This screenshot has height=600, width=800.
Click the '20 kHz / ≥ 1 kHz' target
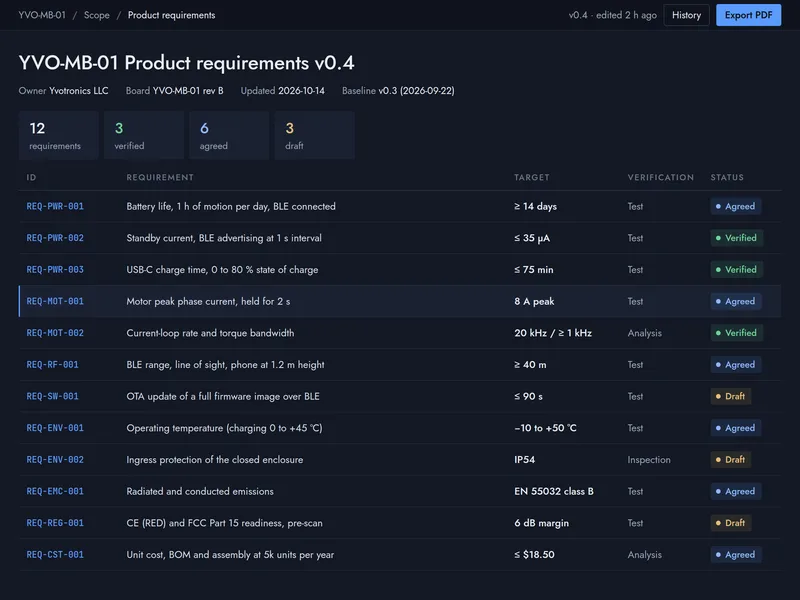pos(553,333)
